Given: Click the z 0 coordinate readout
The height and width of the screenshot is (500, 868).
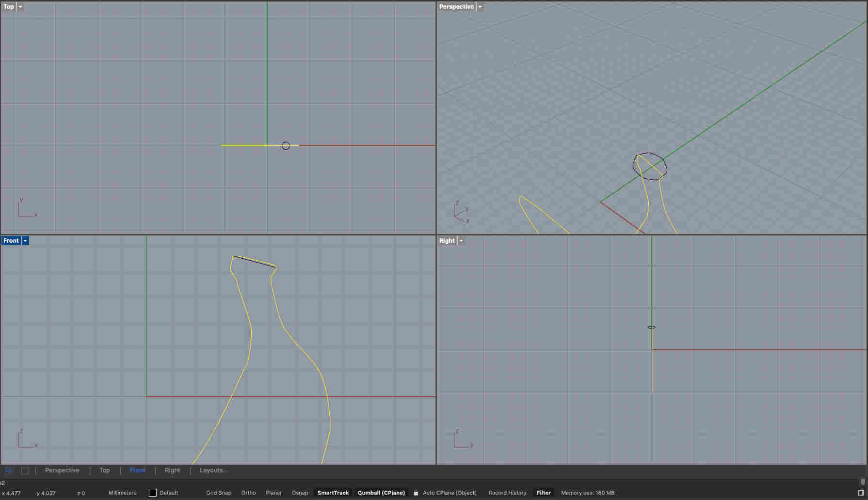Looking at the screenshot, I should 81,493.
